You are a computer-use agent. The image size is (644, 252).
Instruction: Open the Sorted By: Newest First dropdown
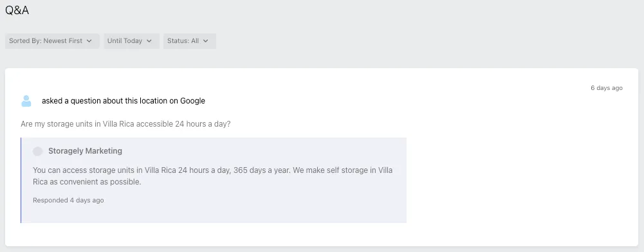tap(52, 41)
